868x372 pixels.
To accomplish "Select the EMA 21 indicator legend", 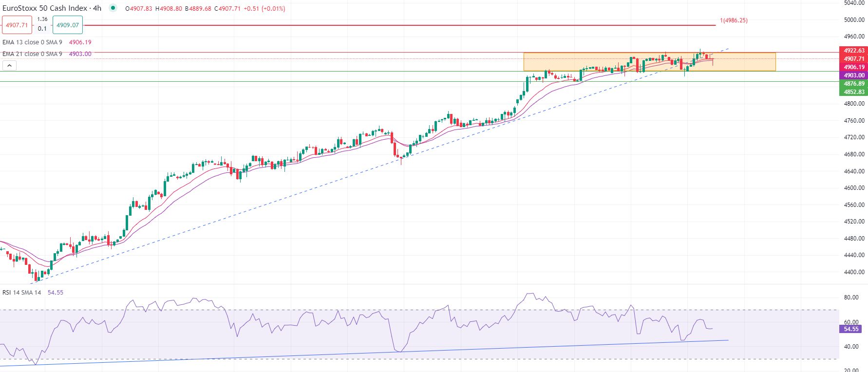I will click(x=32, y=54).
